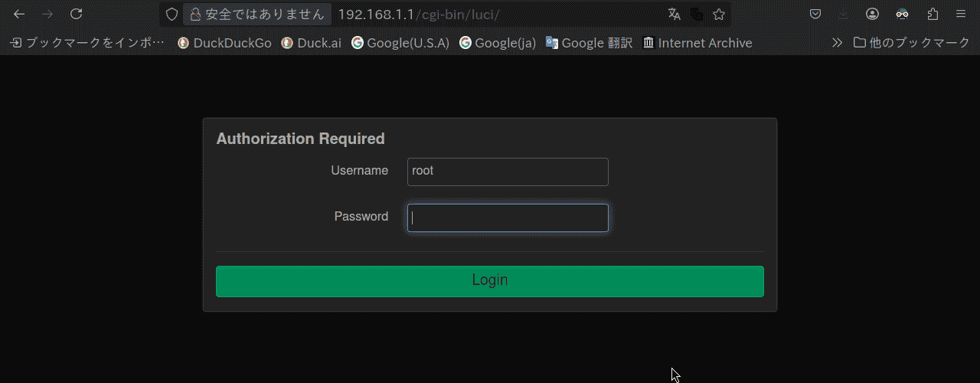Click the dark extension icon in address bar

696,14
